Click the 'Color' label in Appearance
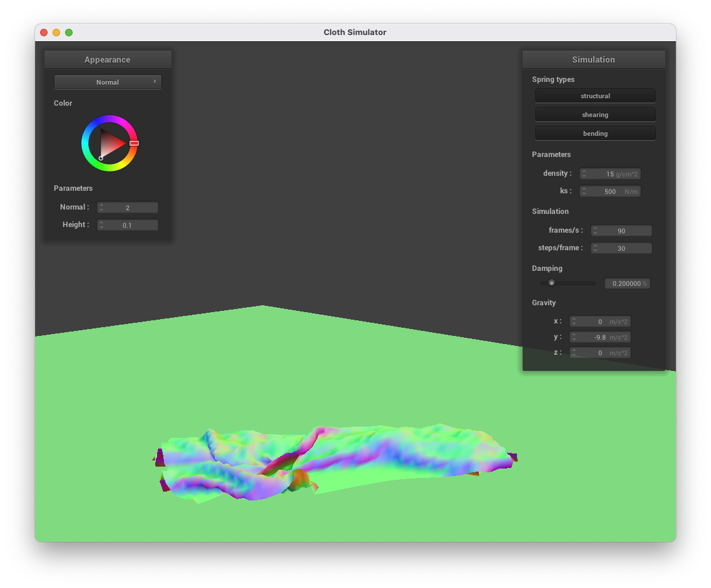The height and width of the screenshot is (588, 711). 63,103
